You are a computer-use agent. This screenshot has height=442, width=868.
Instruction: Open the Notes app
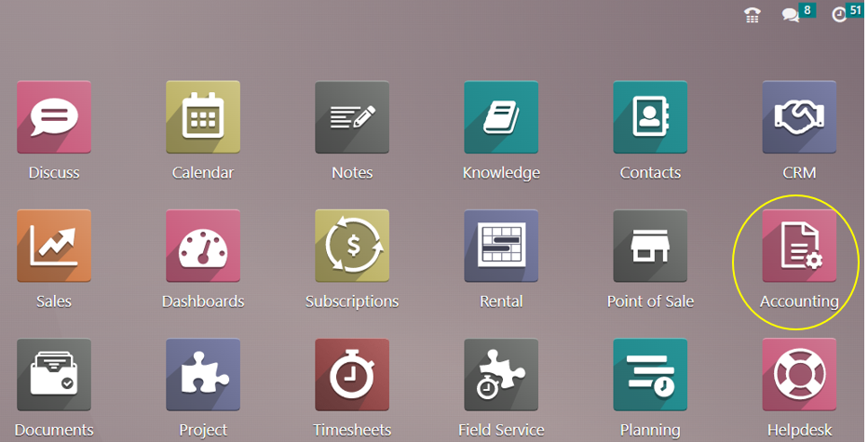point(352,117)
